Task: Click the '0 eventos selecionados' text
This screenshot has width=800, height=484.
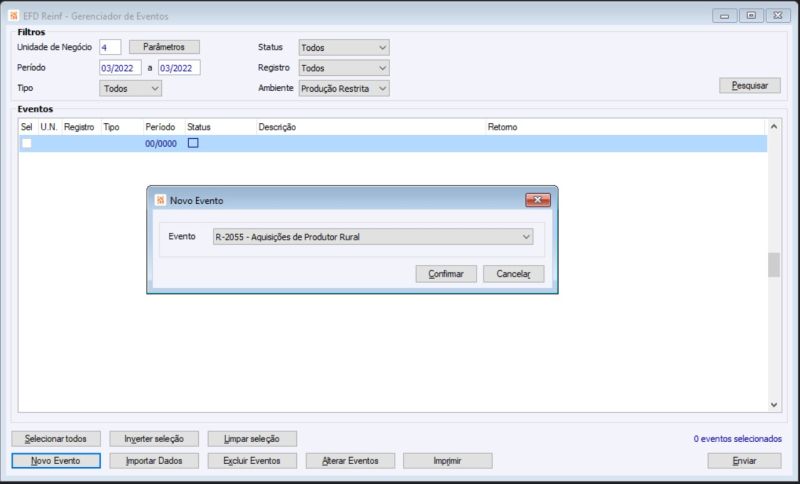Action: [737, 439]
